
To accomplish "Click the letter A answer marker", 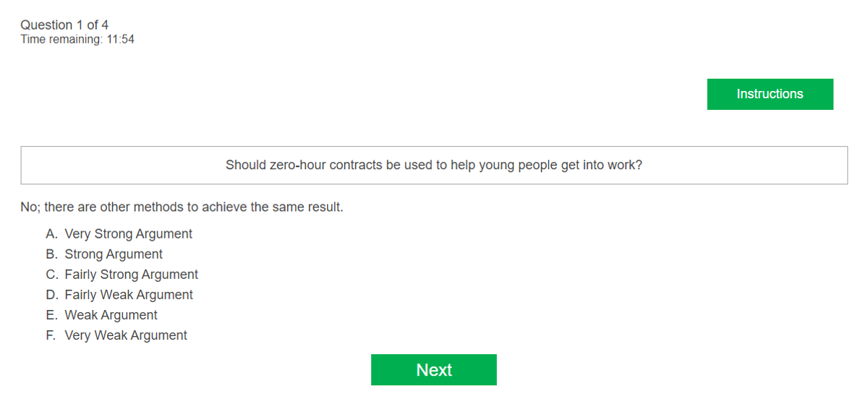I will (51, 234).
